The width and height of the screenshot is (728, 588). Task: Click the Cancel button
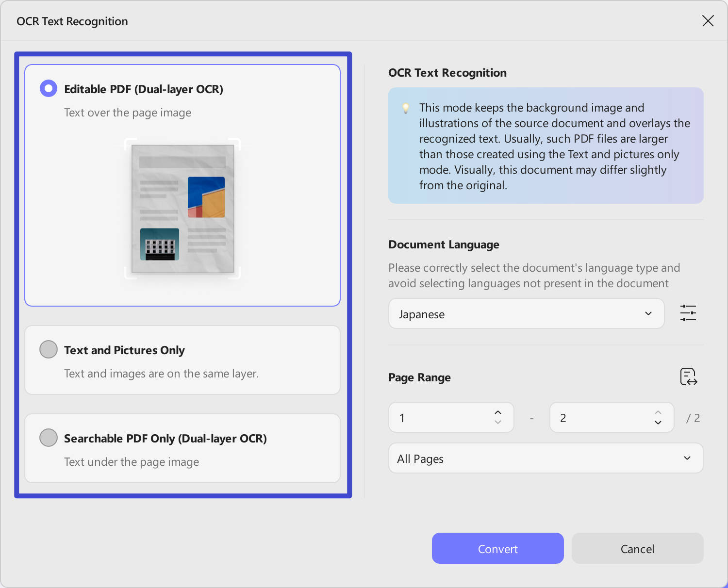(638, 549)
